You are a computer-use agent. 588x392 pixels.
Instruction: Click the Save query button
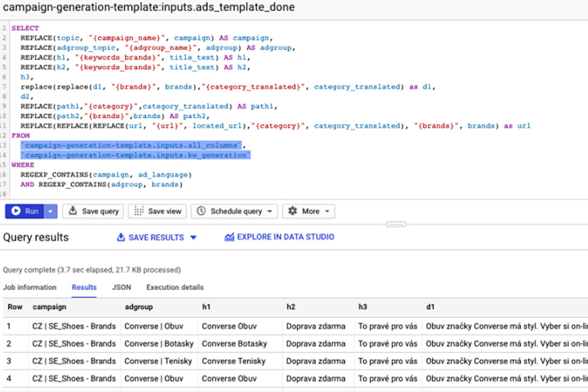coord(94,211)
